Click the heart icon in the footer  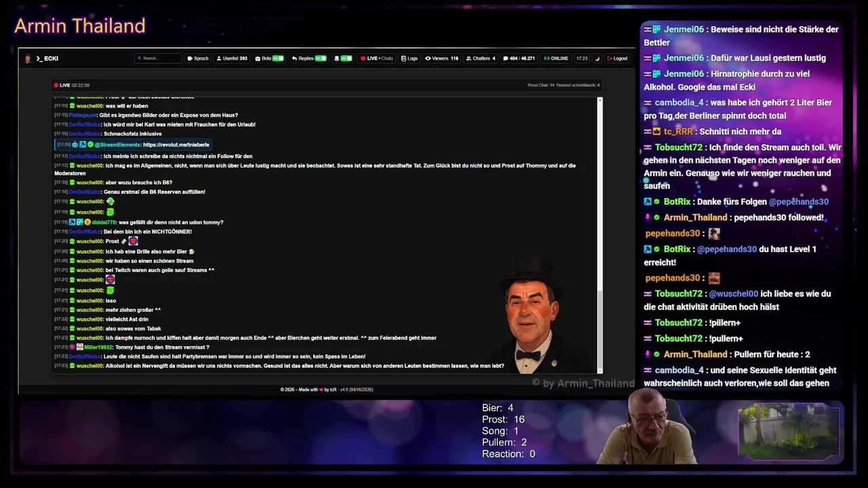(320, 390)
